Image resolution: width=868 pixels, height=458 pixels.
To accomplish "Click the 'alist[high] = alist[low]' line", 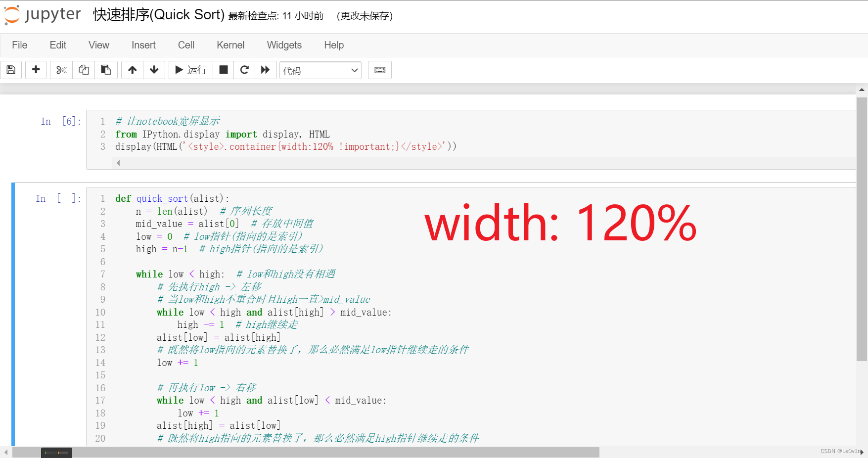I will tap(219, 425).
